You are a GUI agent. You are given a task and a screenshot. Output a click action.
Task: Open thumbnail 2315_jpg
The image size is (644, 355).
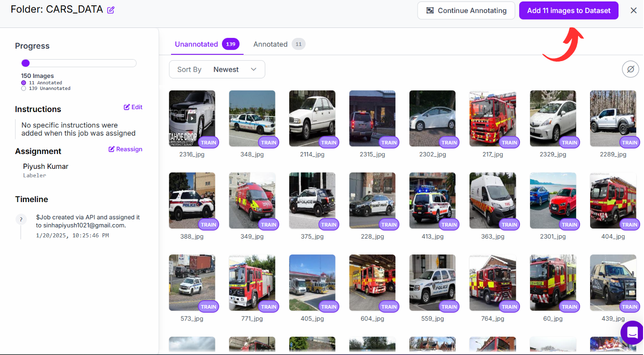click(x=372, y=118)
